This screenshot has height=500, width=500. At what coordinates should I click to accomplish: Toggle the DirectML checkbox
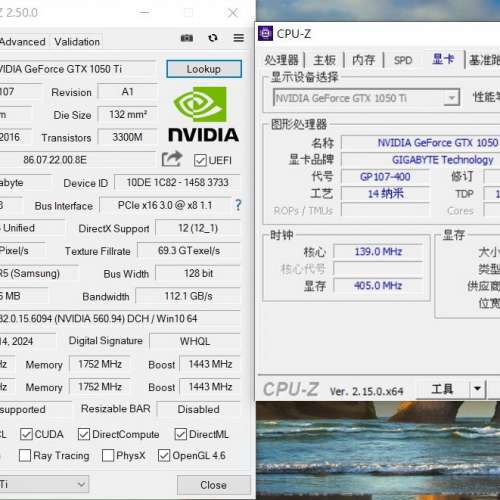tap(180, 434)
